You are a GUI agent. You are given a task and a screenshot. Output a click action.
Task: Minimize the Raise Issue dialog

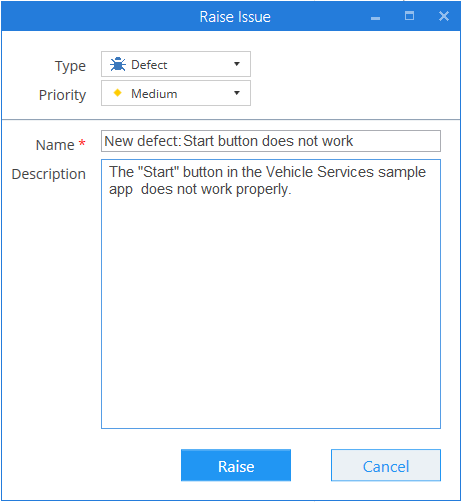[375, 18]
